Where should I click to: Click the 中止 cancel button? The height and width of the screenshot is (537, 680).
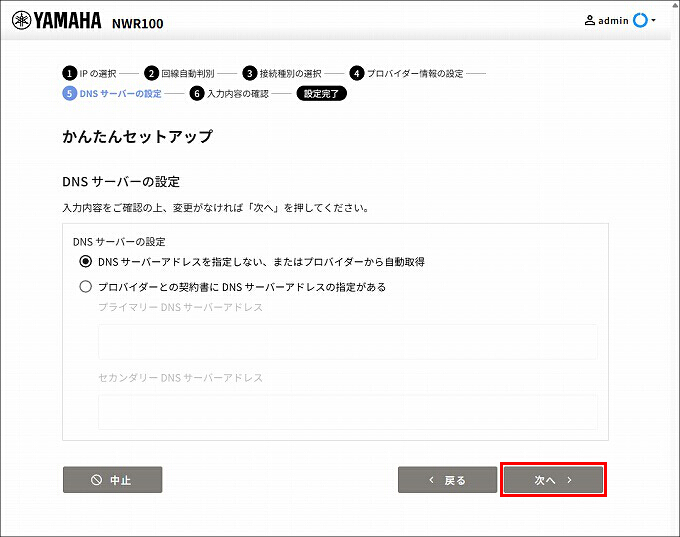[x=112, y=480]
